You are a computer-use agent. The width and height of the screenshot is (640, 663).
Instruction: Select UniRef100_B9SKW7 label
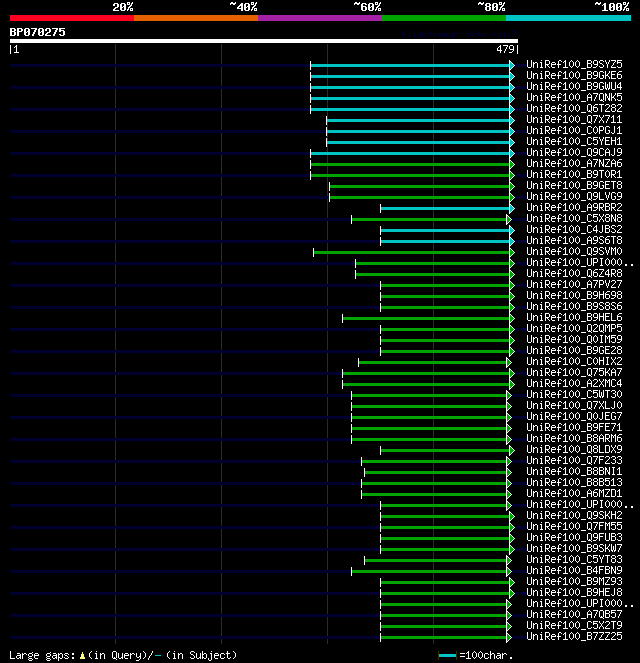click(x=574, y=548)
